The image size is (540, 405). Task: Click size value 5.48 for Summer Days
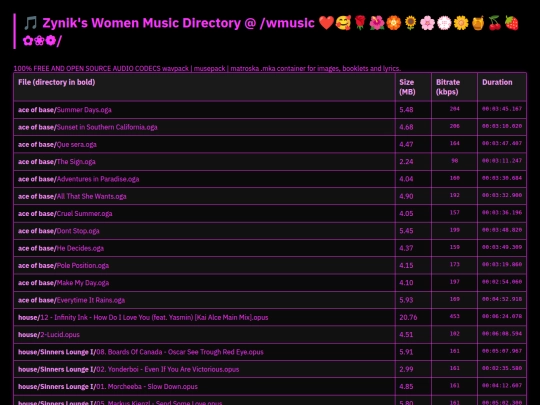406,110
